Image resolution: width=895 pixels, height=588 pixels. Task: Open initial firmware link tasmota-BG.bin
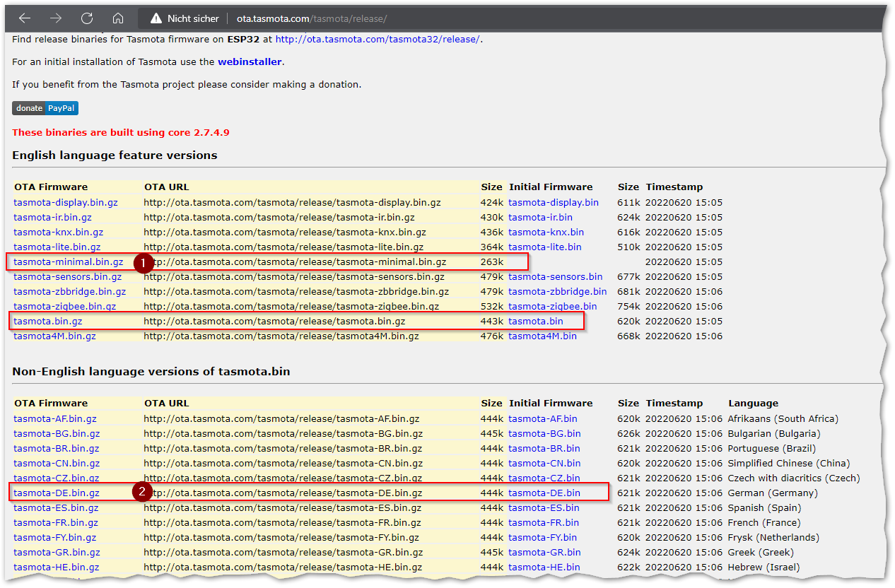(x=544, y=434)
